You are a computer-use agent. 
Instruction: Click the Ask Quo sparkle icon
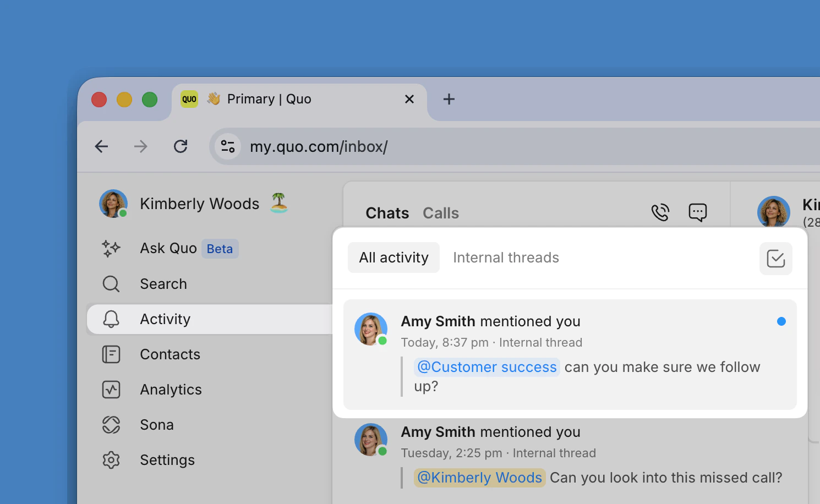(111, 249)
